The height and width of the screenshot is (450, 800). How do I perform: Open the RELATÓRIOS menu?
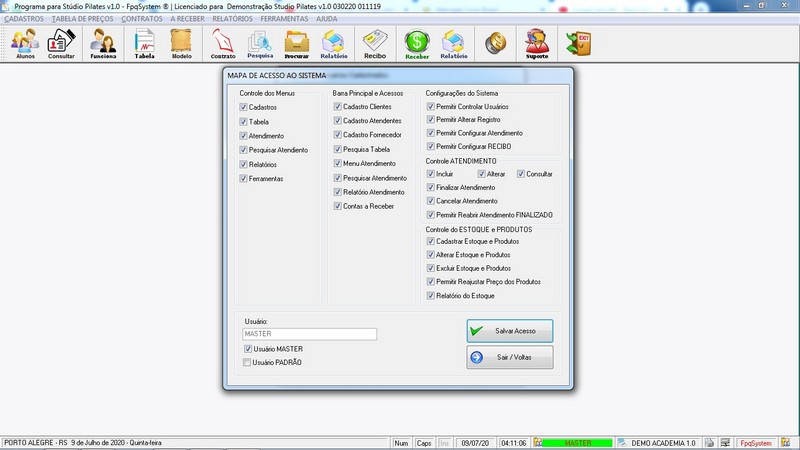233,18
